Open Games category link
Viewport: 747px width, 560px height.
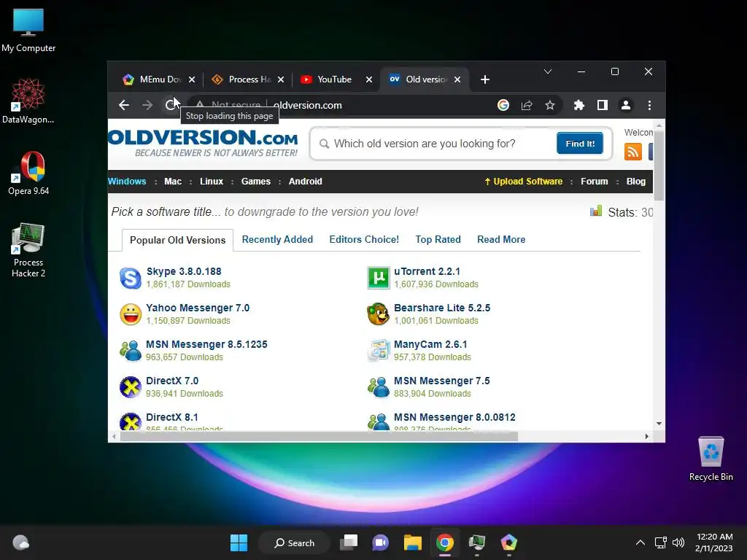[256, 182]
